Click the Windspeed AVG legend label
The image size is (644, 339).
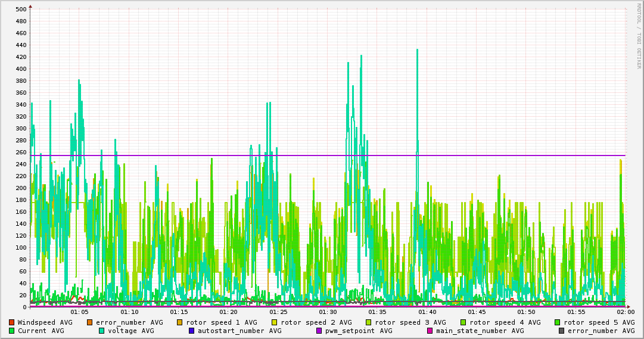45,322
